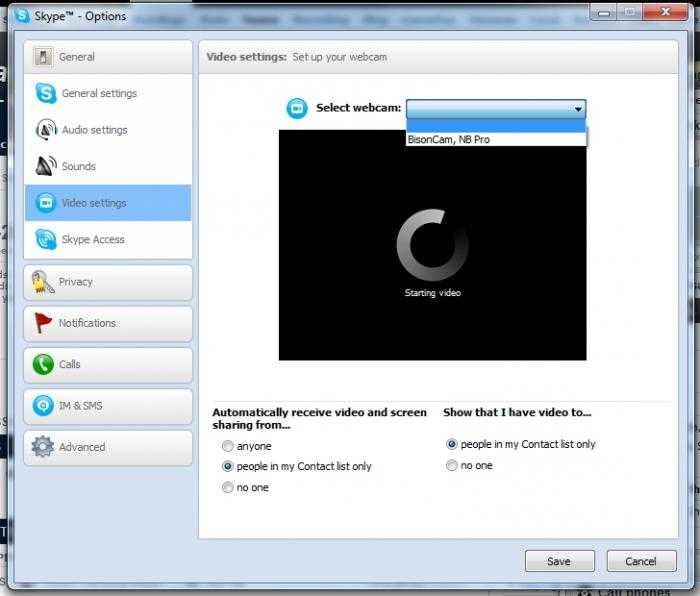Image resolution: width=700 pixels, height=596 pixels.
Task: Click the Notifications red flag icon
Action: click(x=43, y=323)
